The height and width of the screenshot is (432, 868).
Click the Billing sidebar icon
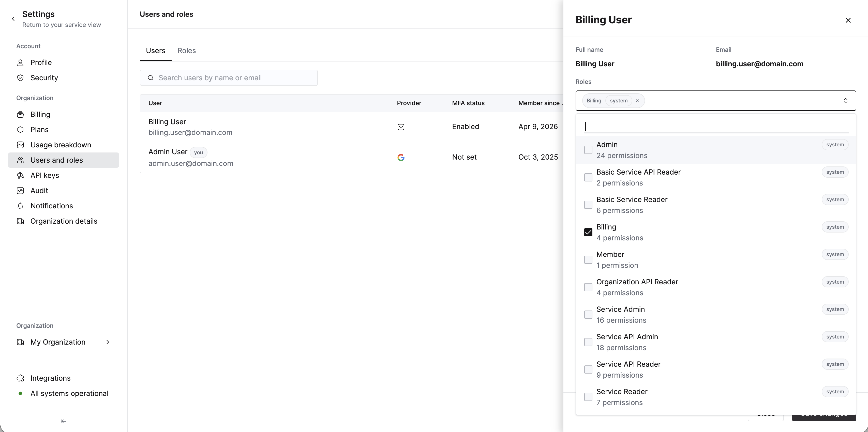[x=20, y=115]
